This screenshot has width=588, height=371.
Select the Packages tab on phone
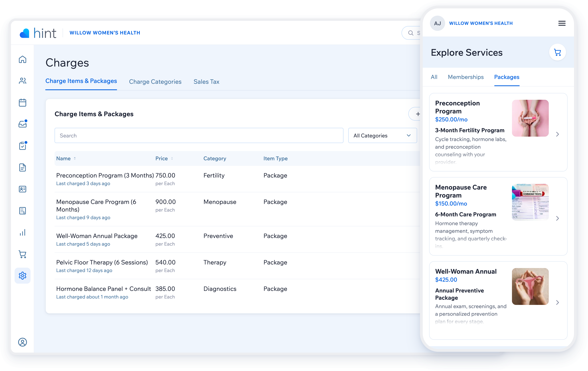tap(507, 77)
